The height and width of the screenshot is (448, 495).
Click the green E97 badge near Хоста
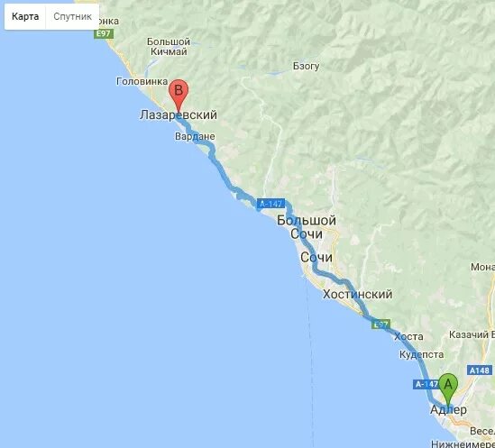[x=381, y=325]
